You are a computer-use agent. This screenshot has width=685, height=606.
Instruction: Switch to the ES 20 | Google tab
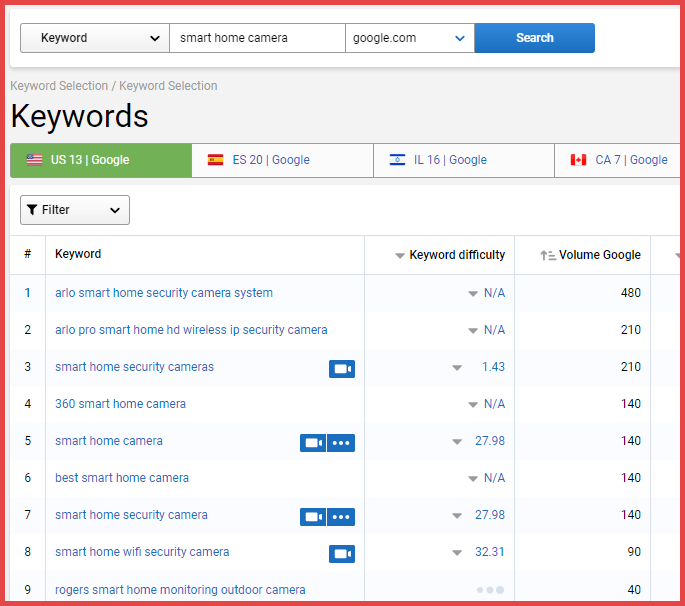pyautogui.click(x=282, y=160)
